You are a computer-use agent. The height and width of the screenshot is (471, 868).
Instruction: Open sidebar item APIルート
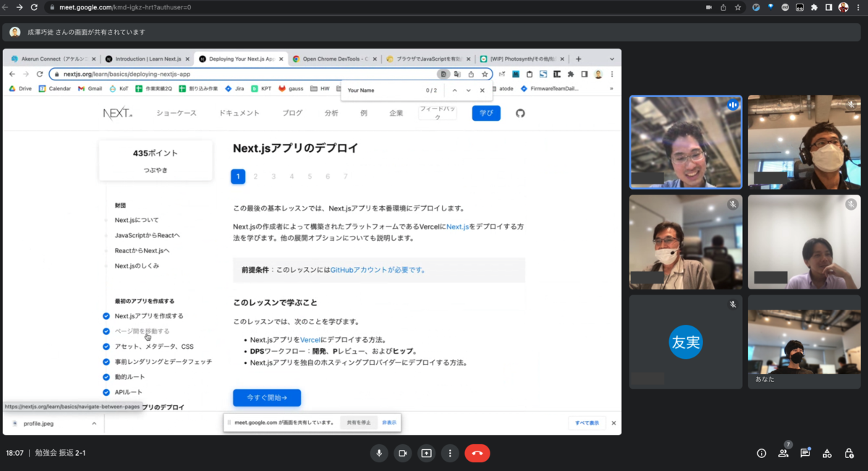[128, 392]
